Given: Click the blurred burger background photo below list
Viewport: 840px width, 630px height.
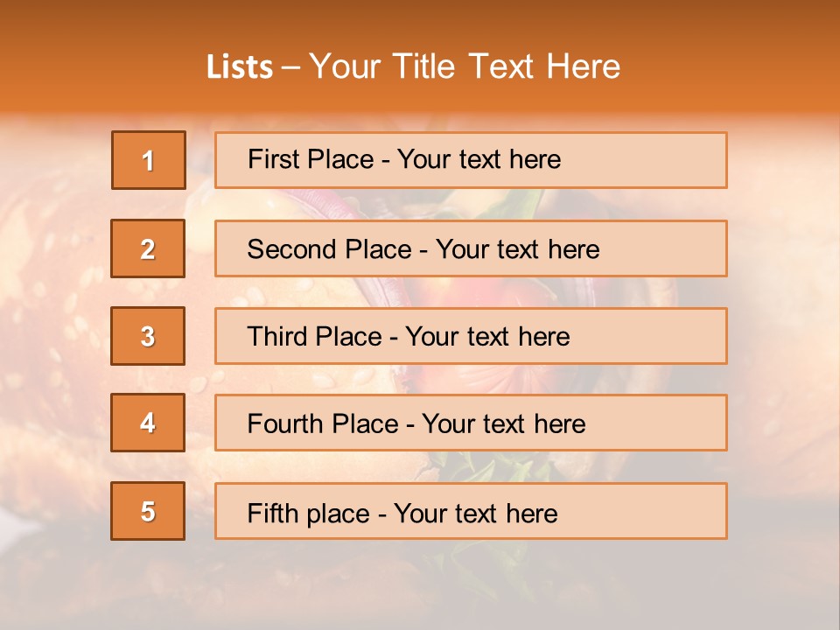Looking at the screenshot, I should tap(418, 584).
